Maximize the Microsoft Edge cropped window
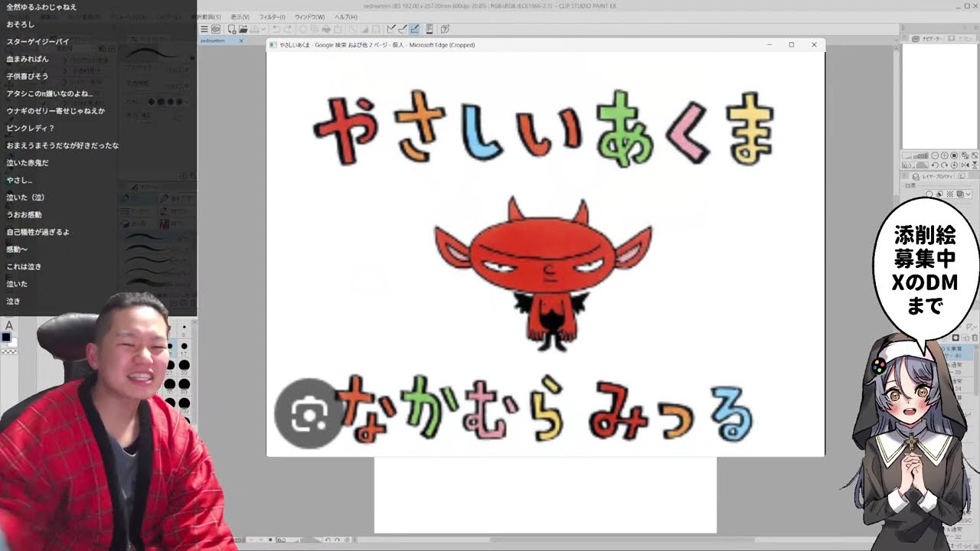The image size is (980, 551). [792, 44]
